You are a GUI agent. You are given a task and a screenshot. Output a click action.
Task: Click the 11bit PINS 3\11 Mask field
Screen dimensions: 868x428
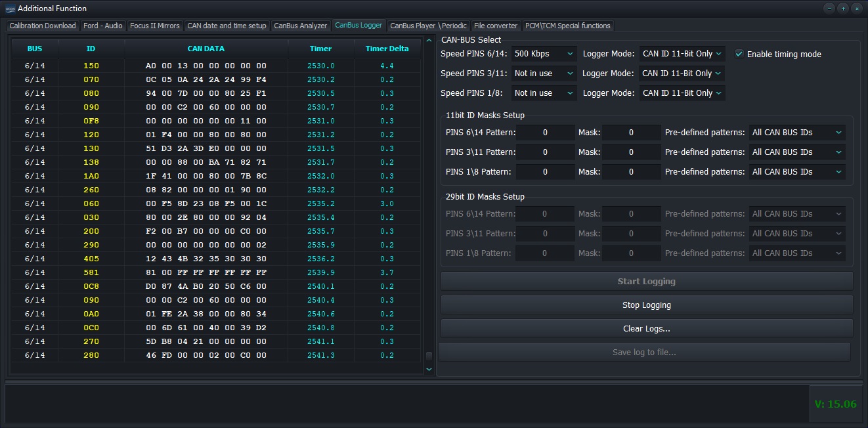click(x=631, y=152)
